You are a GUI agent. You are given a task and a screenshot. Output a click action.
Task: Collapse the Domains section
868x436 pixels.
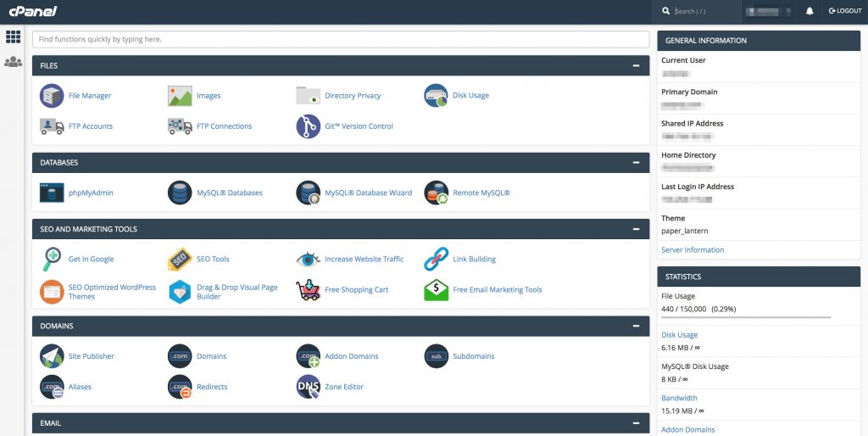click(636, 326)
